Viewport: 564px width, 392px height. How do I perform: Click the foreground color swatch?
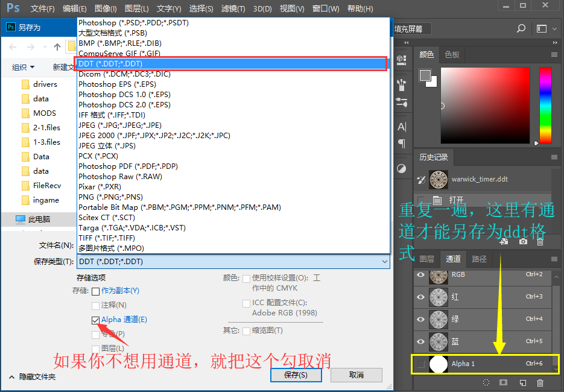tap(425, 75)
